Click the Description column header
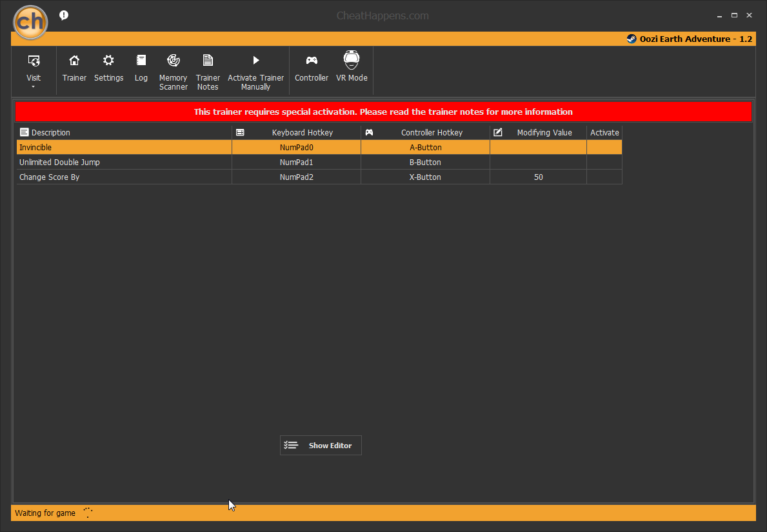 point(124,132)
